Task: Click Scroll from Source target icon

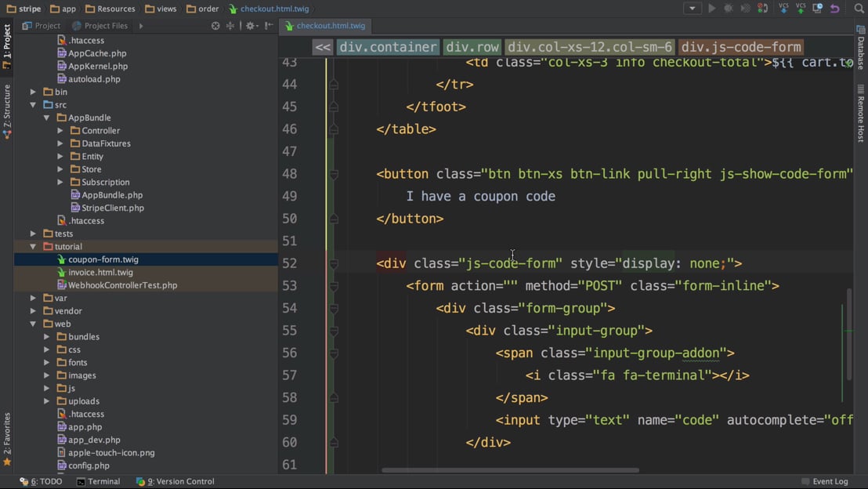Action: (x=215, y=26)
